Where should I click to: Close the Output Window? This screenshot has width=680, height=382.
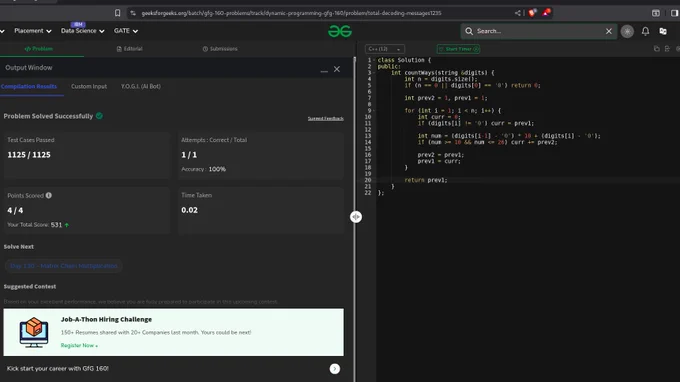(337, 69)
